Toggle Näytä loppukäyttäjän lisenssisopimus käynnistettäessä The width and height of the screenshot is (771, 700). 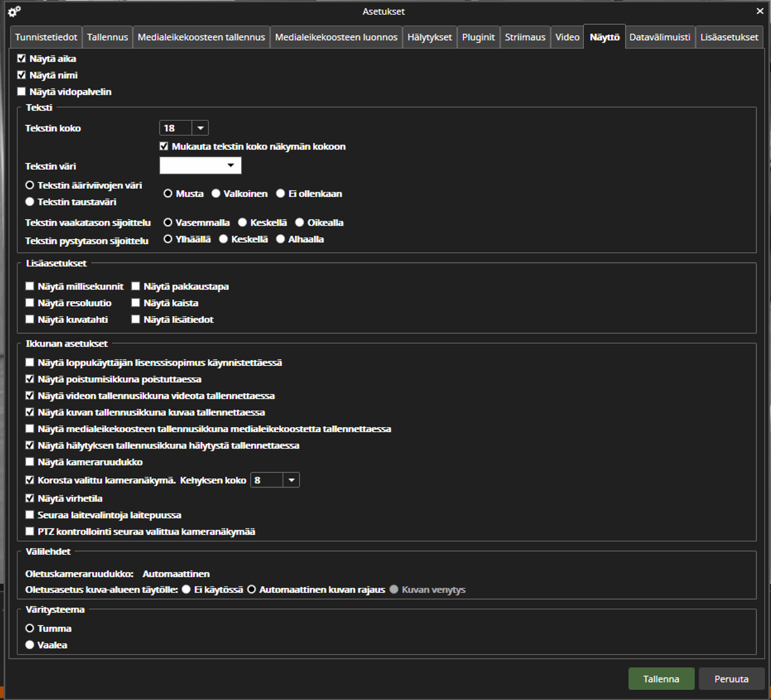29,362
